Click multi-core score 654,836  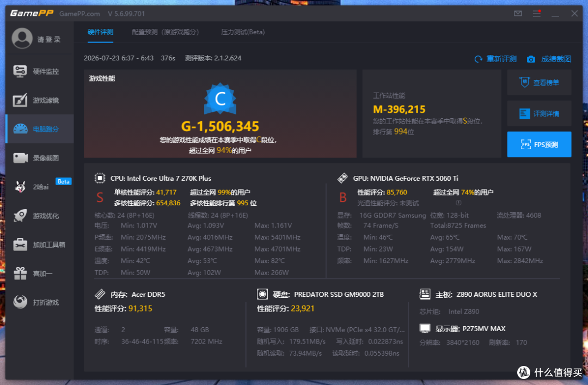point(168,203)
